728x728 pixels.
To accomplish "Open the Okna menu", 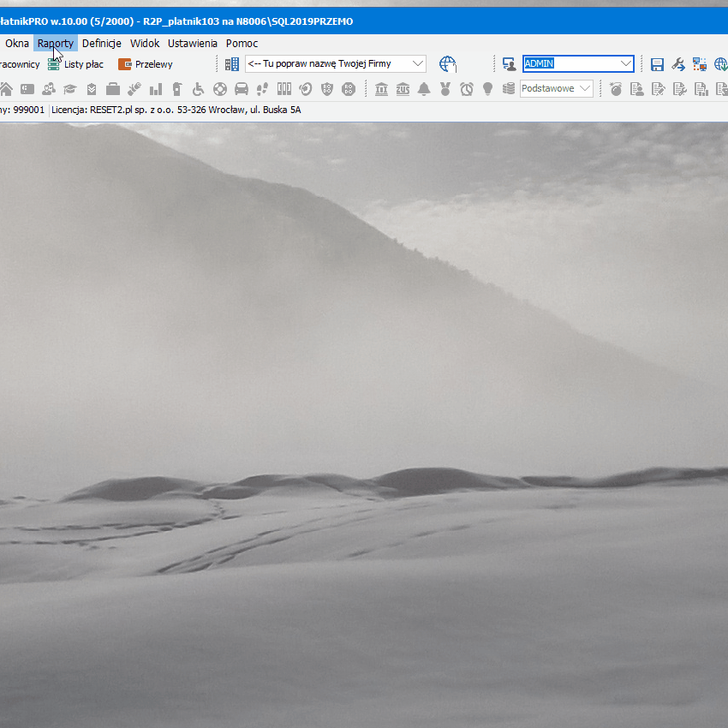I will [17, 43].
